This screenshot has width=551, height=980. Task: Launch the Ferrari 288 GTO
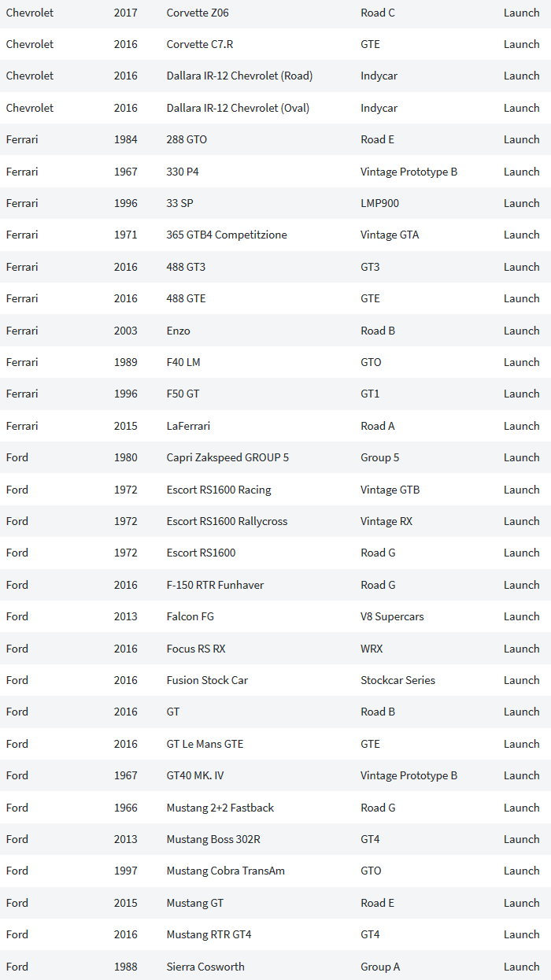[521, 139]
